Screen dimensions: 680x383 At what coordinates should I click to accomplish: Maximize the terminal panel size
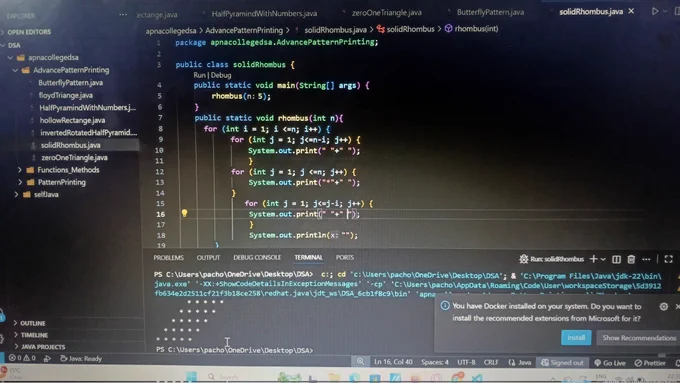[x=668, y=259]
